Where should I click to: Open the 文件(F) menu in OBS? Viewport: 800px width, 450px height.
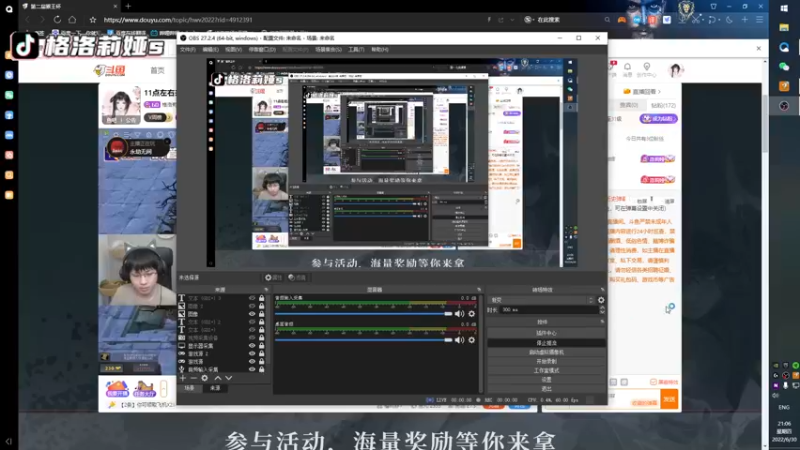tap(188, 49)
